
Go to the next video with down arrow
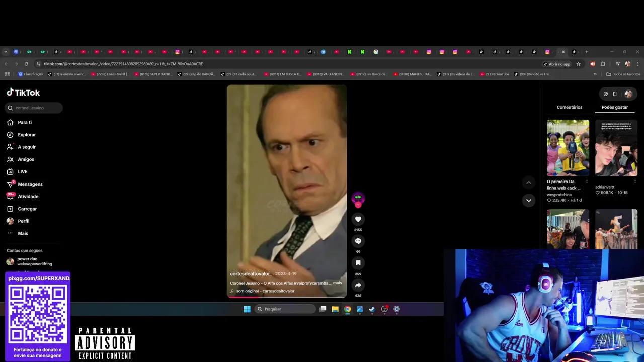(x=528, y=200)
